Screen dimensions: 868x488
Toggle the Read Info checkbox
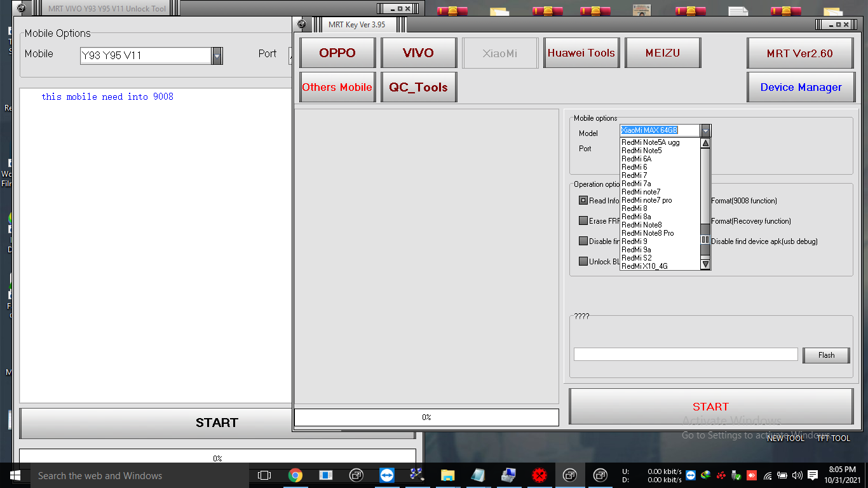tap(583, 200)
